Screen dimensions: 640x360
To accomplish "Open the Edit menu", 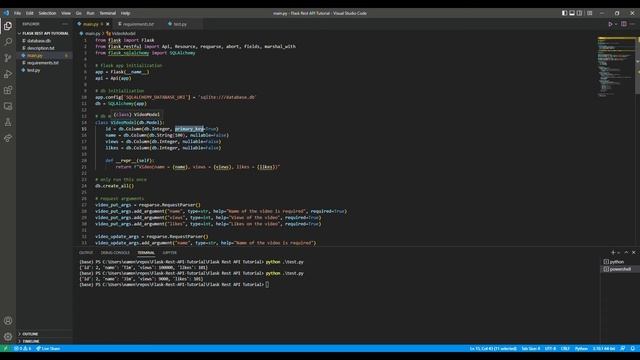I will 30,13.
